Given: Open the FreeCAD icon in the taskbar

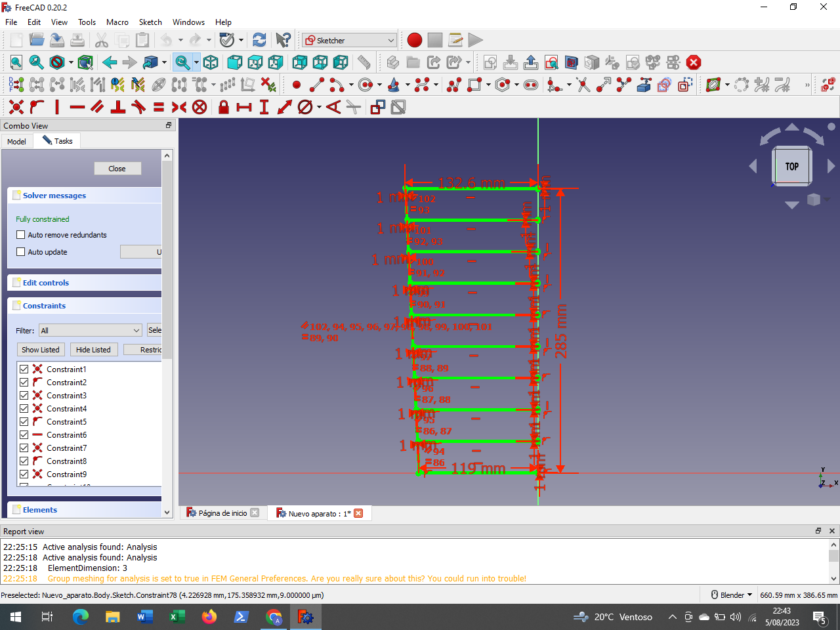Looking at the screenshot, I should [x=306, y=617].
